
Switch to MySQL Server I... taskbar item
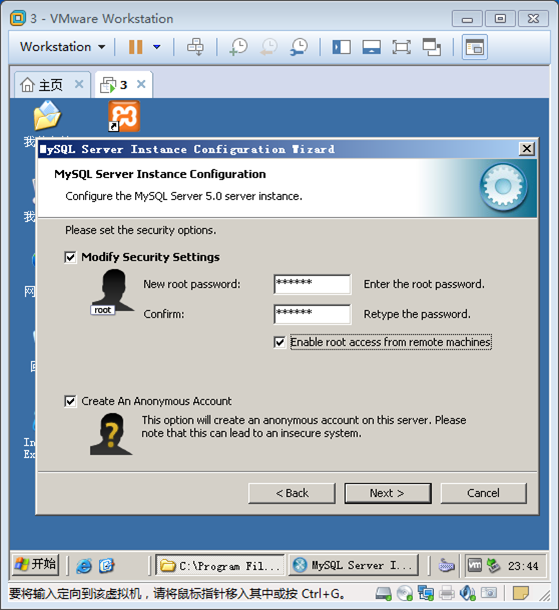354,565
